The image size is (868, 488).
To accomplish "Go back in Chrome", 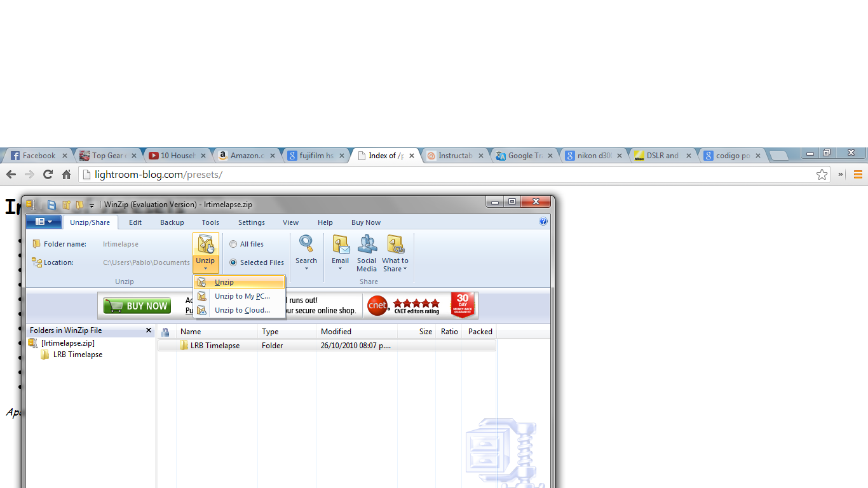I will pyautogui.click(x=11, y=174).
